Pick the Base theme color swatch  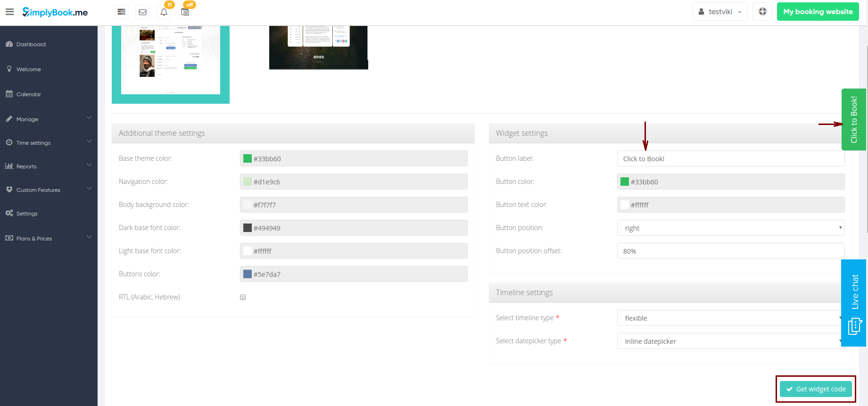tap(248, 159)
